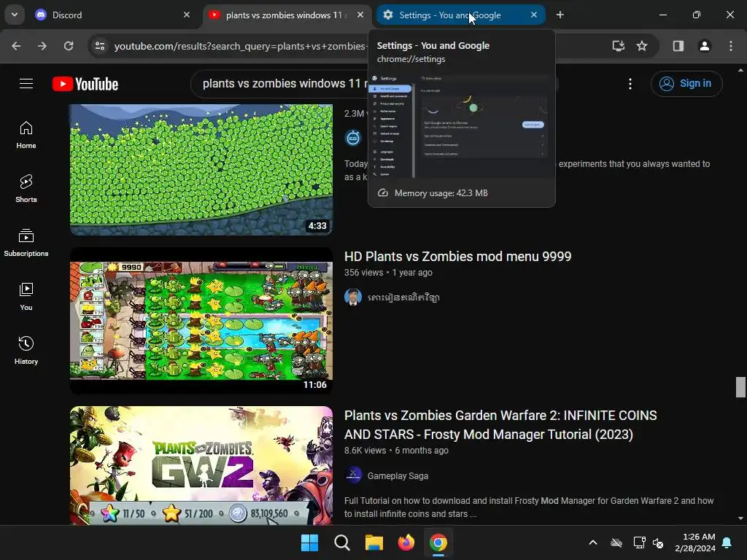Open the YouTube hamburger guide menu

click(x=26, y=84)
